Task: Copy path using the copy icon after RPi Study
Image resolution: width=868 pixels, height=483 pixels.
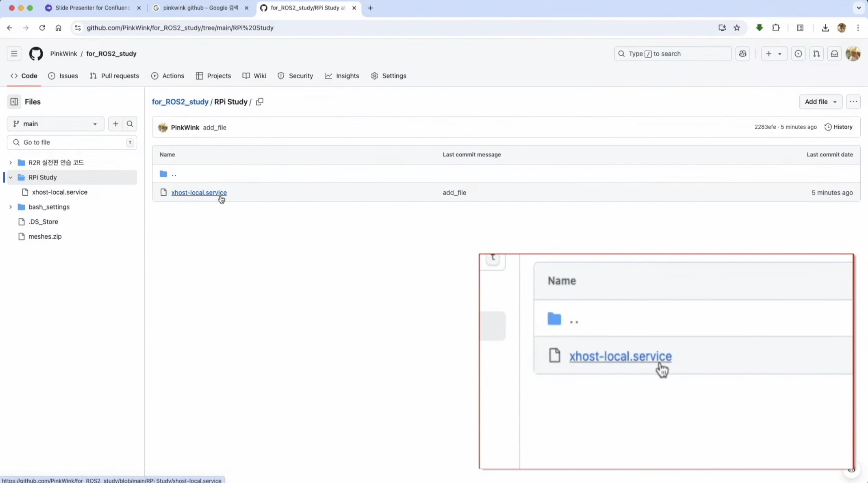Action: click(260, 102)
